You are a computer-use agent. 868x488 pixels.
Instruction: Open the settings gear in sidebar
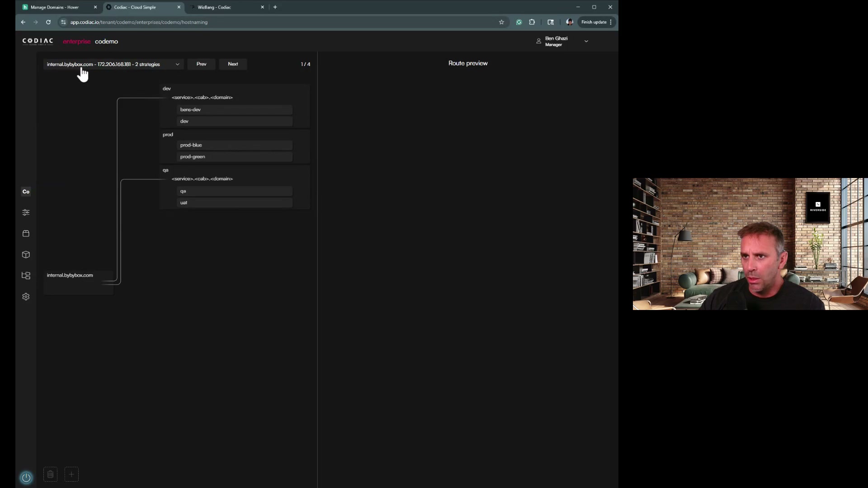[26, 297]
